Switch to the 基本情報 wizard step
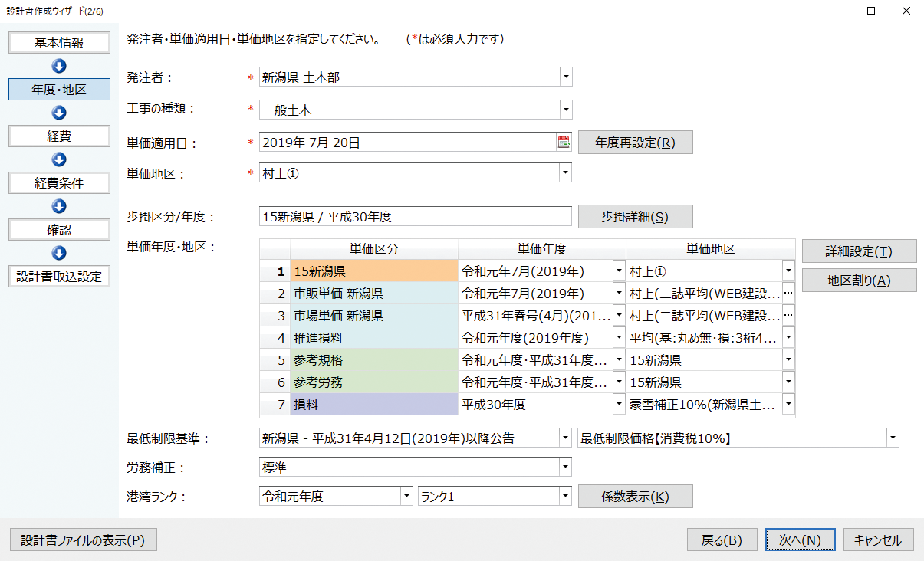The image size is (924, 561). click(x=59, y=43)
